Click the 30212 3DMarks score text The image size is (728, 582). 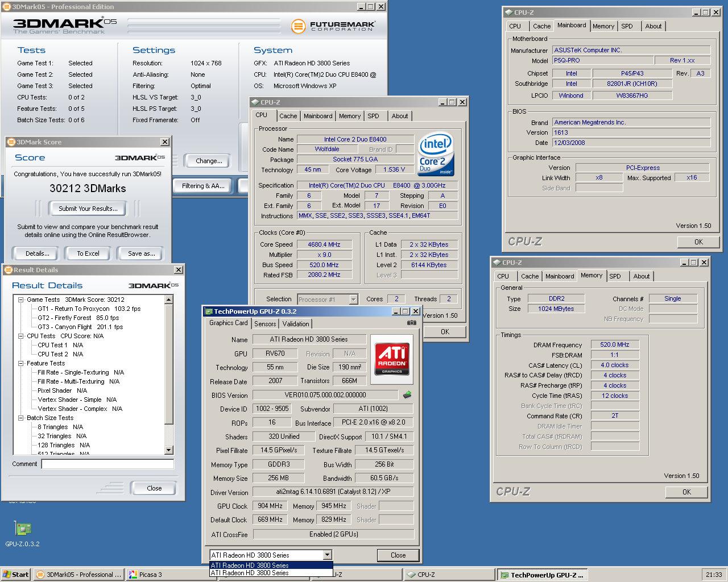[x=88, y=188]
